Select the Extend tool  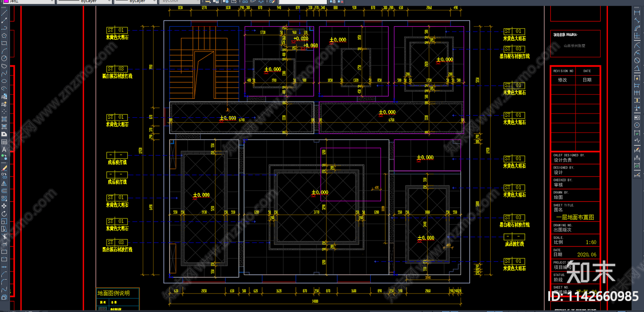coord(4,244)
